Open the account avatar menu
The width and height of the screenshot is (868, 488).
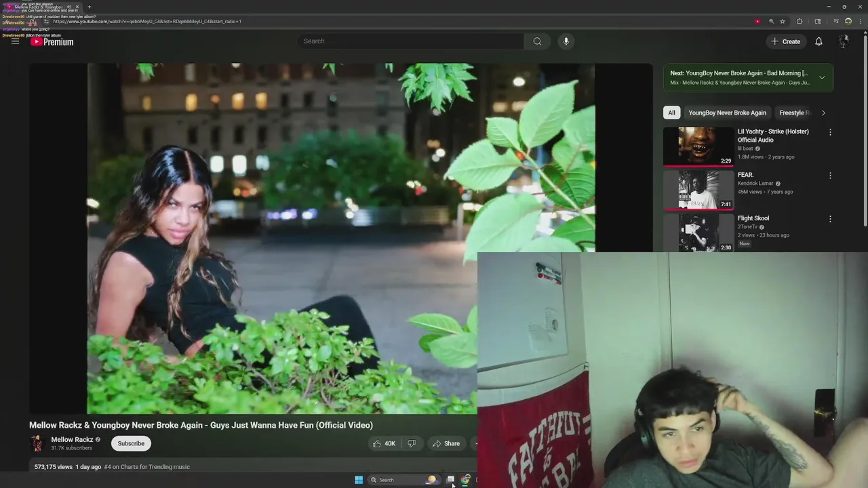(844, 41)
